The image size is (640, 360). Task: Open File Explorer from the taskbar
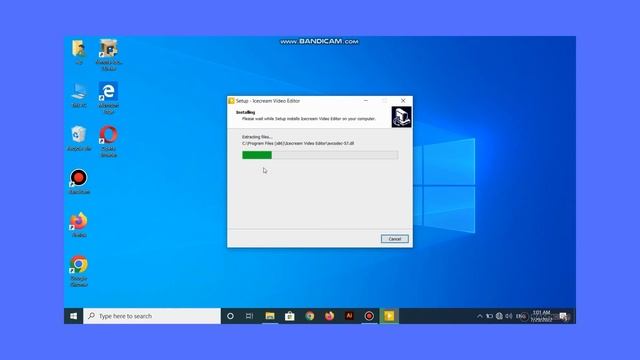tap(270, 316)
